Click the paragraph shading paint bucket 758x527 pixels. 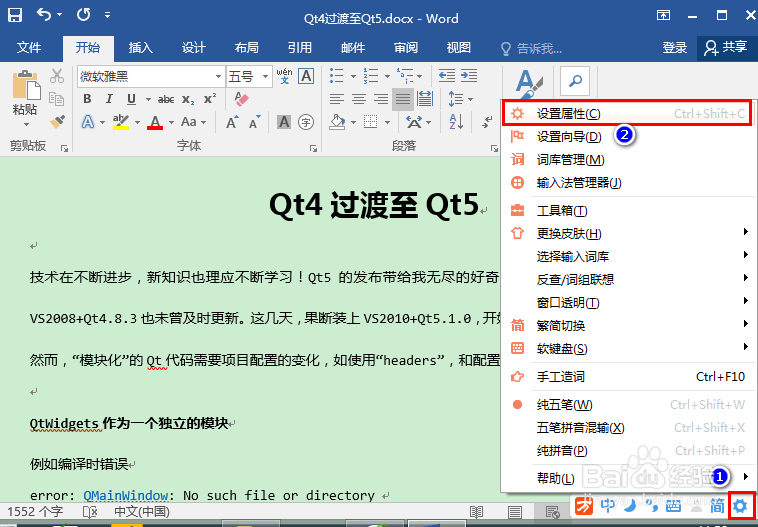337,122
